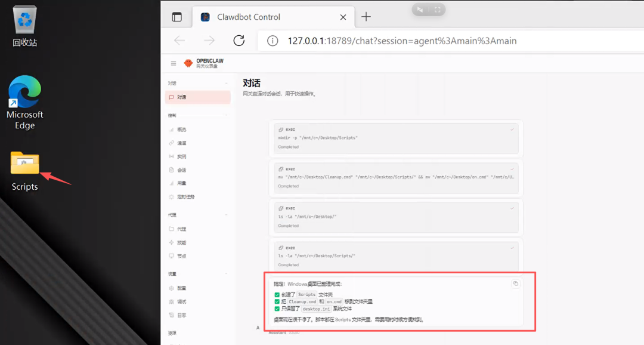Open 概览 overview in the sidebar

coord(197,130)
